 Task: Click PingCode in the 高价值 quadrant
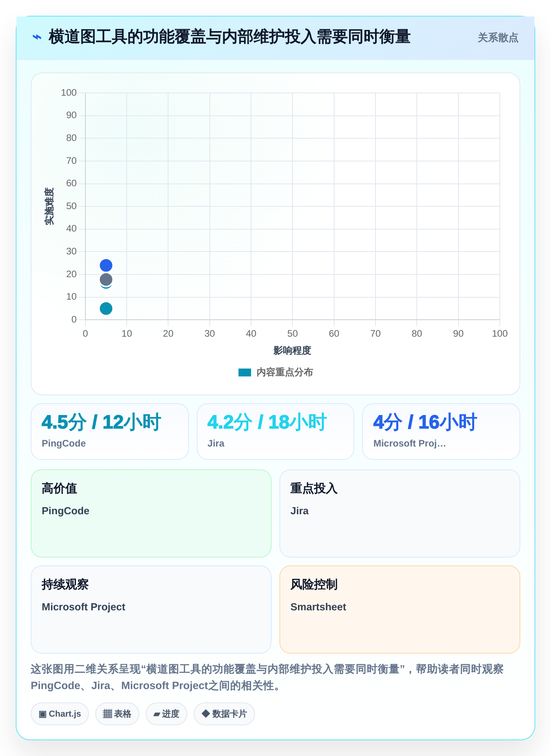pyautogui.click(x=65, y=511)
